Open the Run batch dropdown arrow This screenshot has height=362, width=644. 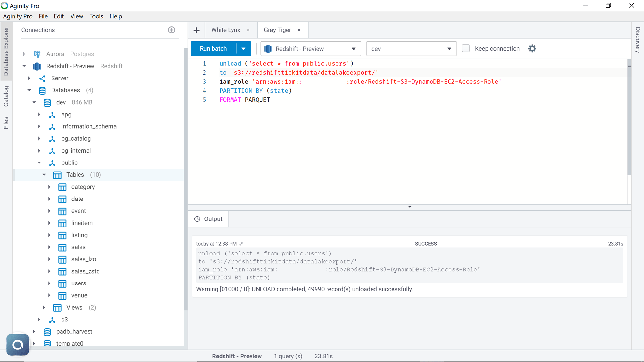coord(244,48)
